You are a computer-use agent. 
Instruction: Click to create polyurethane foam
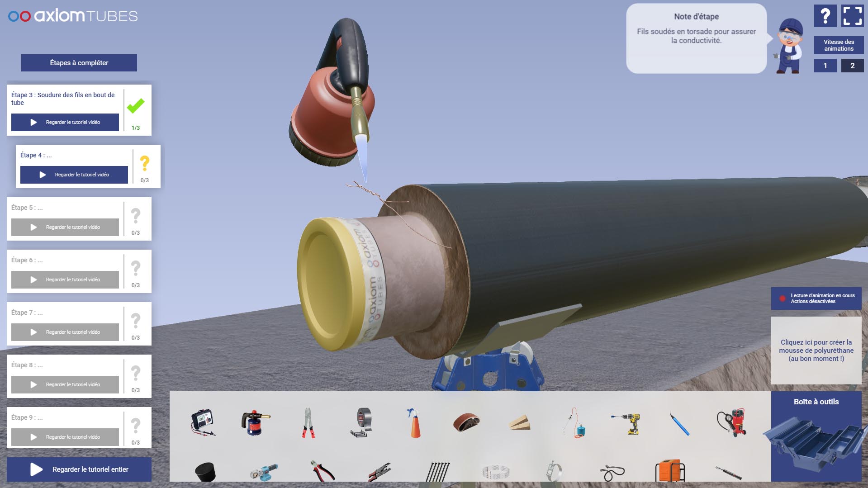pos(816,351)
